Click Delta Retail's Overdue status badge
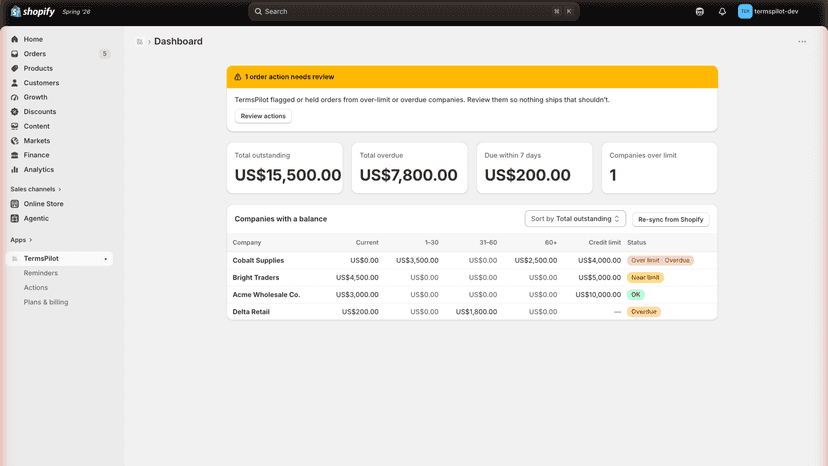 click(644, 312)
